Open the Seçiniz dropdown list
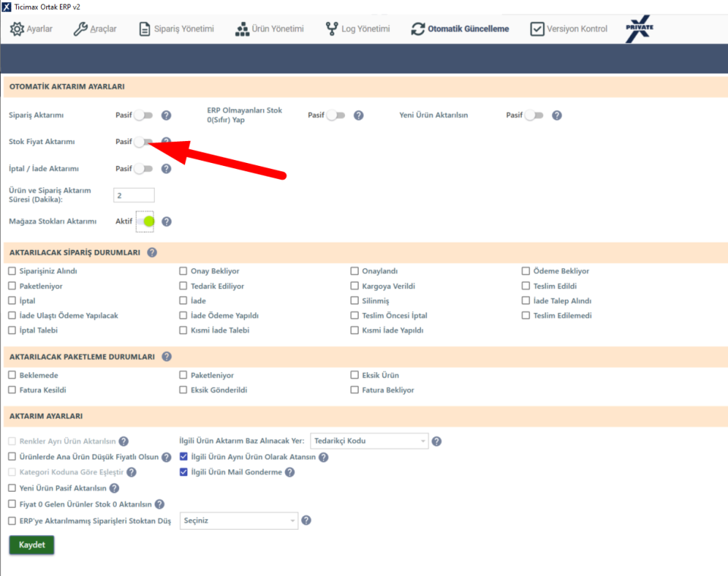This screenshot has height=576, width=728. point(239,521)
